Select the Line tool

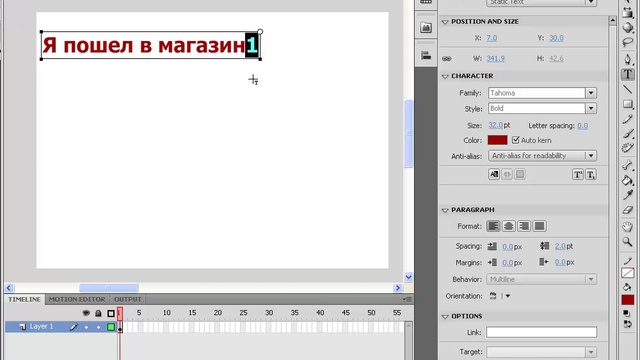(x=627, y=89)
